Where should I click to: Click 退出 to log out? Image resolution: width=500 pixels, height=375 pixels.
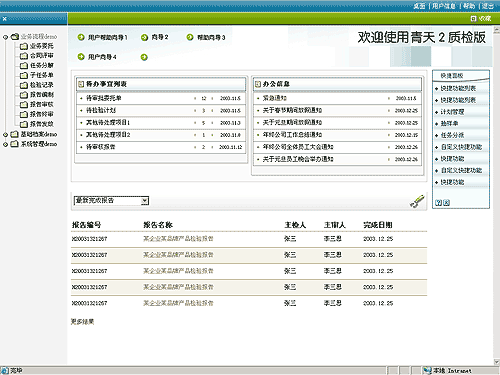(488, 6)
